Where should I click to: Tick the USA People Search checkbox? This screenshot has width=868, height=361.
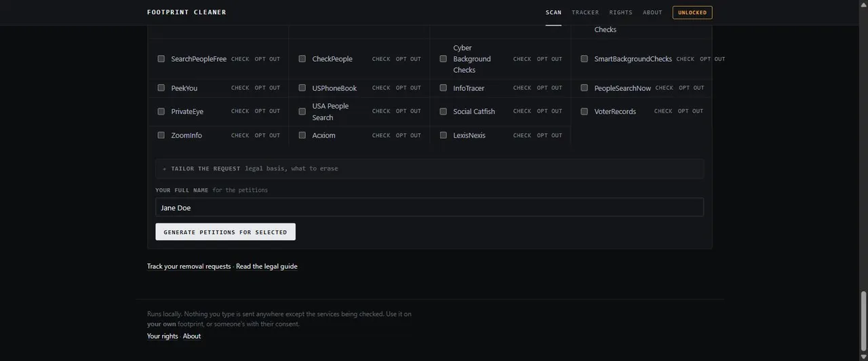tap(302, 111)
